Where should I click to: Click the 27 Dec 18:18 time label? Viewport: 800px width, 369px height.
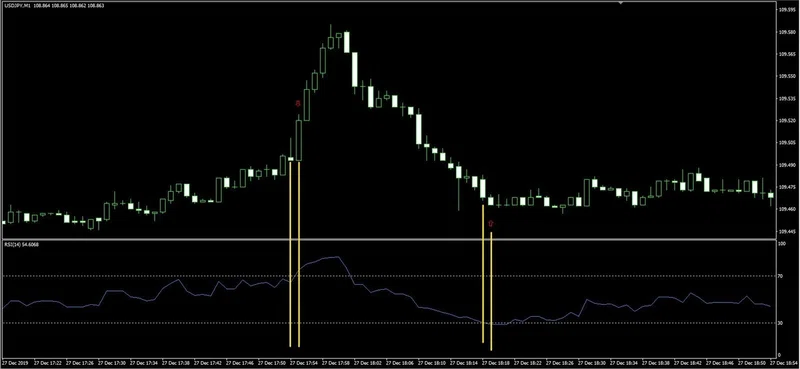coord(495,363)
